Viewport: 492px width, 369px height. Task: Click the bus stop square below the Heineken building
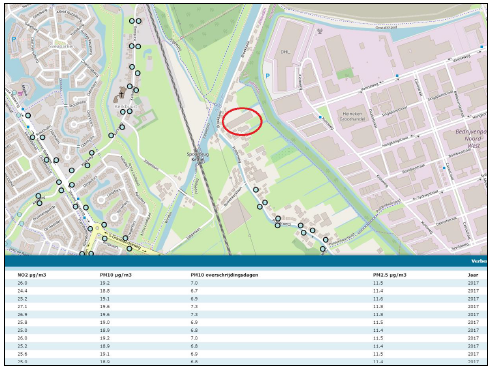pyautogui.click(x=320, y=117)
